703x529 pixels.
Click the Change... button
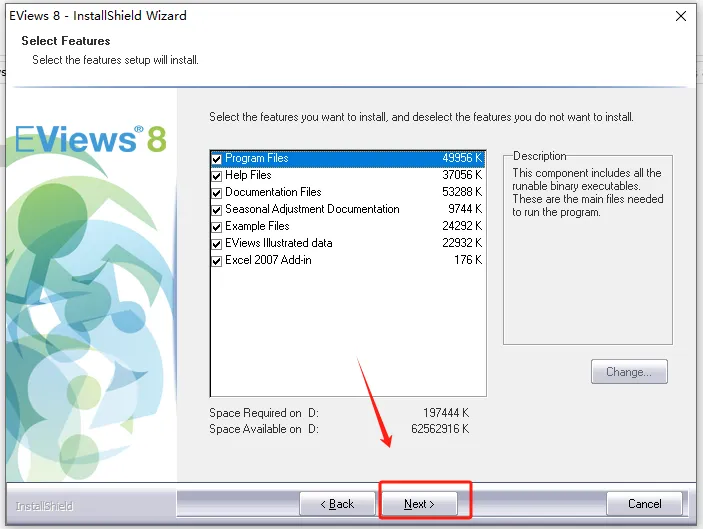[629, 372]
